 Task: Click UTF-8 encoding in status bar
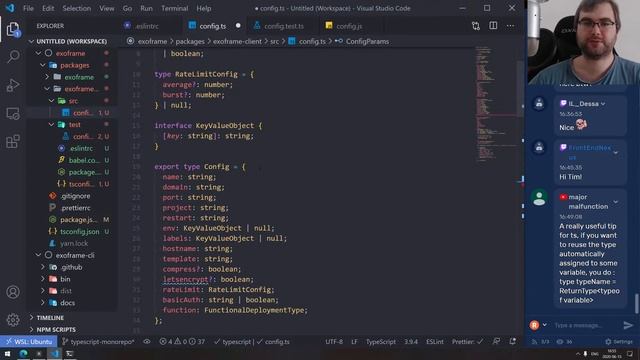click(334, 342)
